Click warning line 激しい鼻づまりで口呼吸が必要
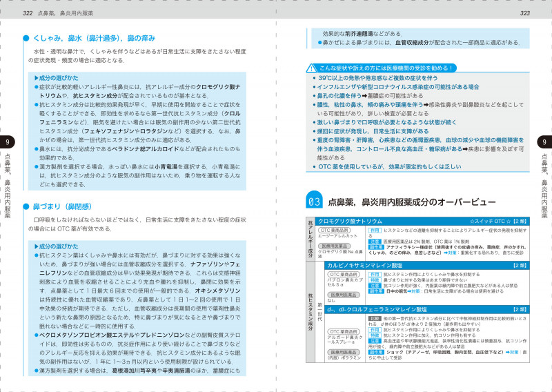The height and width of the screenshot is (392, 552). pyautogui.click(x=386, y=123)
